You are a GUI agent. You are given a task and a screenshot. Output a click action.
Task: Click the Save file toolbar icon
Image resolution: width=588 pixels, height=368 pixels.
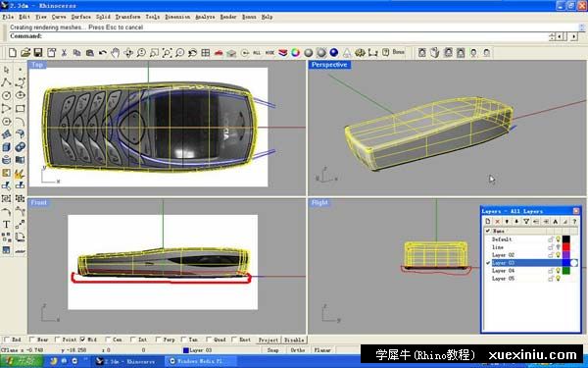pos(38,53)
